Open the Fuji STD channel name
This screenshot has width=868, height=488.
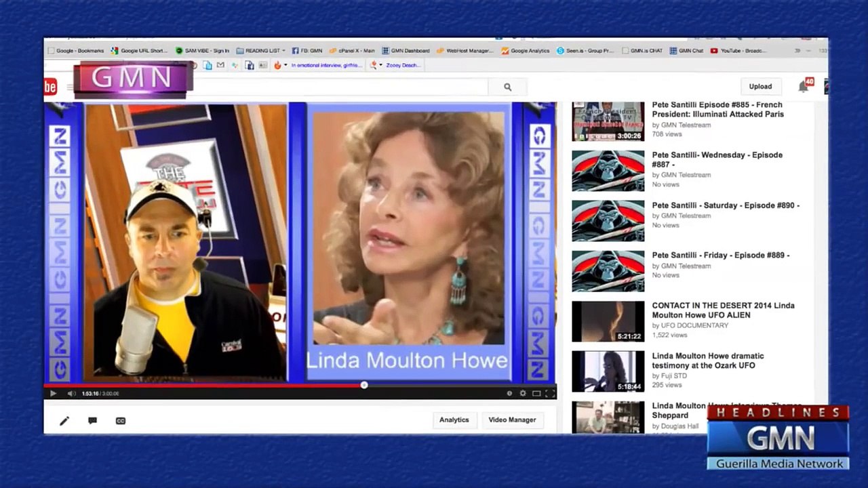coord(674,375)
